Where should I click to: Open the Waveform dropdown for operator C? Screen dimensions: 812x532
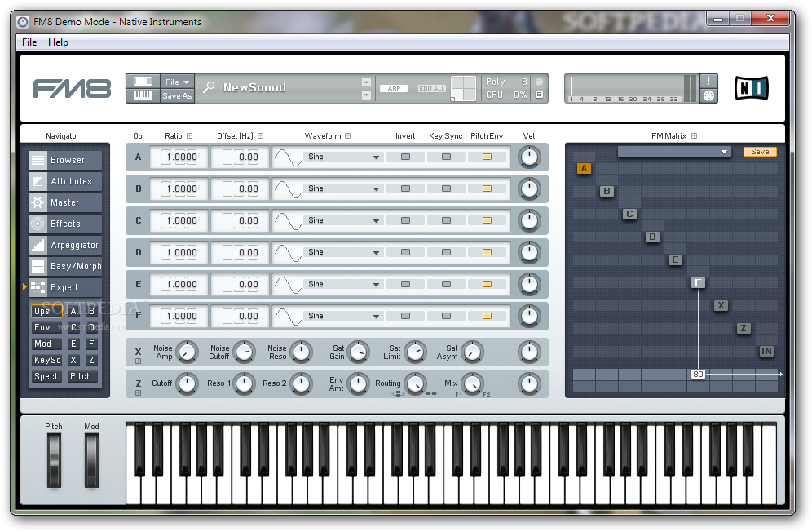(343, 220)
